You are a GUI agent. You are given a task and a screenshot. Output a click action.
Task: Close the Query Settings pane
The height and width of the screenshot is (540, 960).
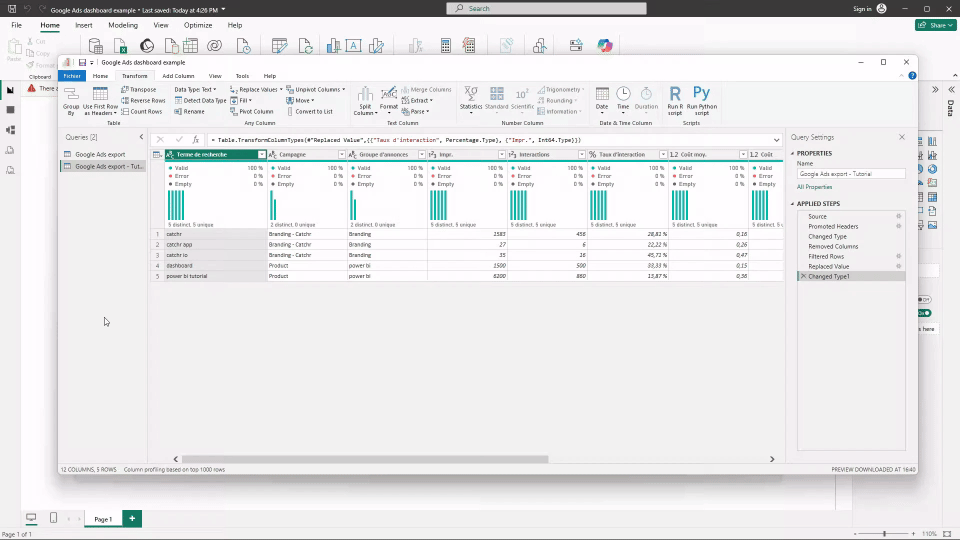point(902,137)
